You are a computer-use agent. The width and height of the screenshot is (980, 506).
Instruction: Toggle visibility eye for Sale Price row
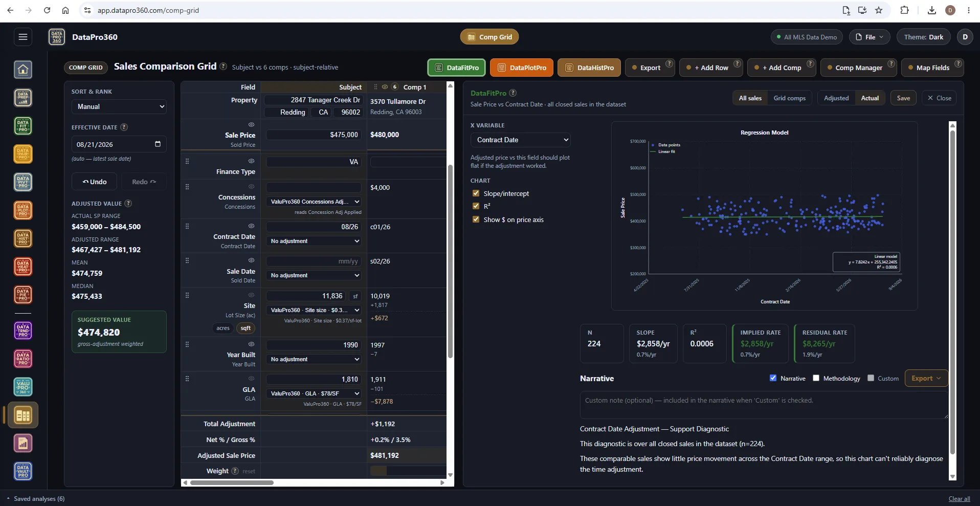[x=251, y=124]
